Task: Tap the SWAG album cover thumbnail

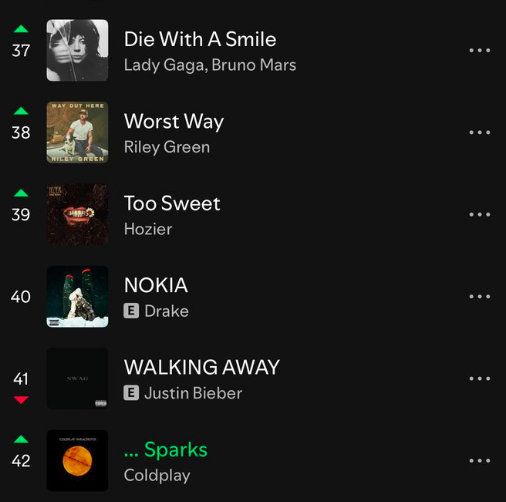Action: click(x=77, y=378)
